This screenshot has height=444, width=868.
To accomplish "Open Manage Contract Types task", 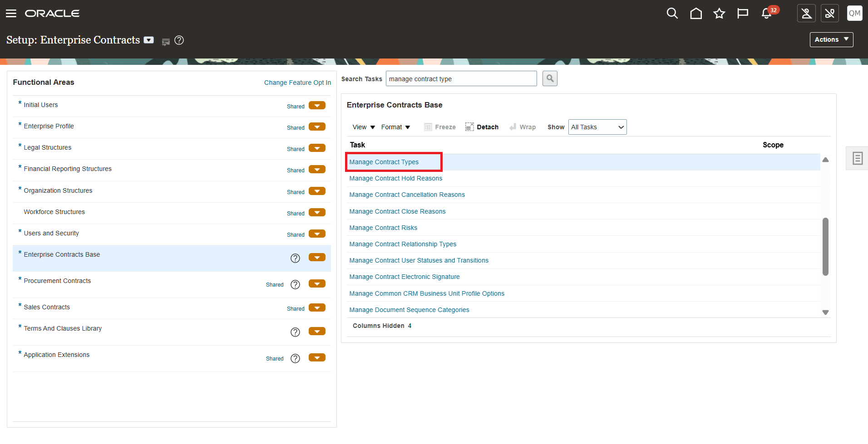I will tap(384, 162).
